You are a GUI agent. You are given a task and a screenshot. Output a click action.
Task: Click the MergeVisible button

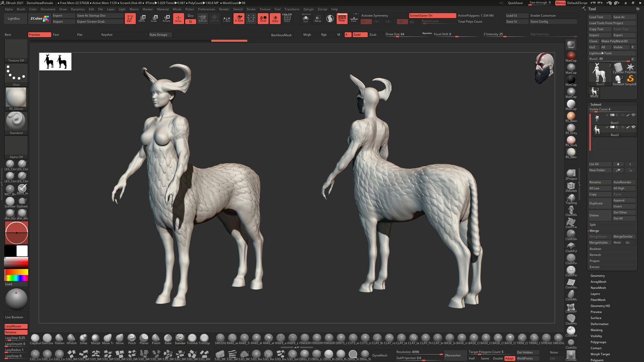(600, 243)
